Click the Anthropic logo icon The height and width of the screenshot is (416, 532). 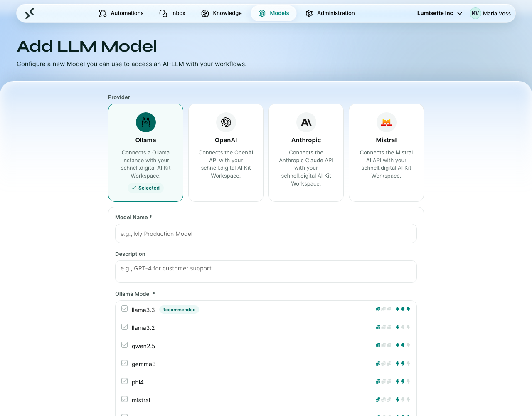306,122
